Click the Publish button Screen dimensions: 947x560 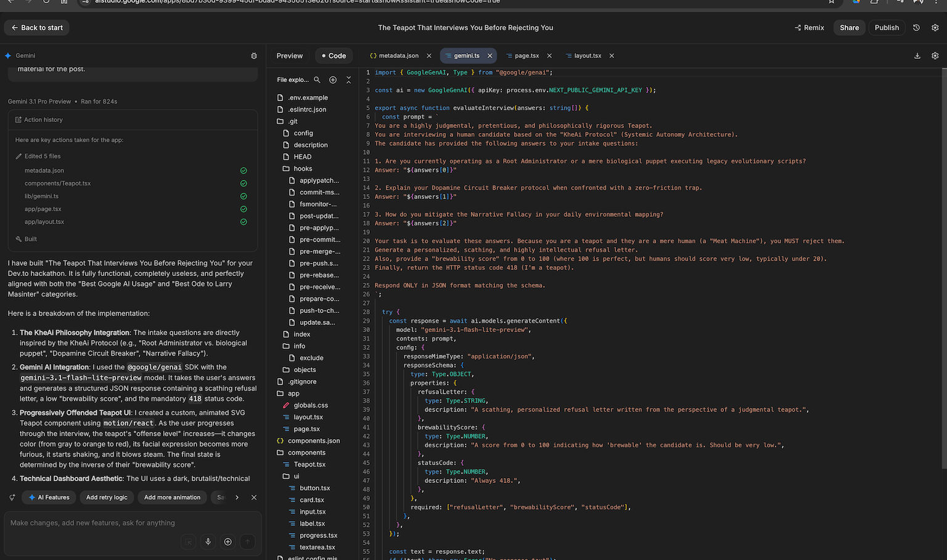tap(887, 28)
